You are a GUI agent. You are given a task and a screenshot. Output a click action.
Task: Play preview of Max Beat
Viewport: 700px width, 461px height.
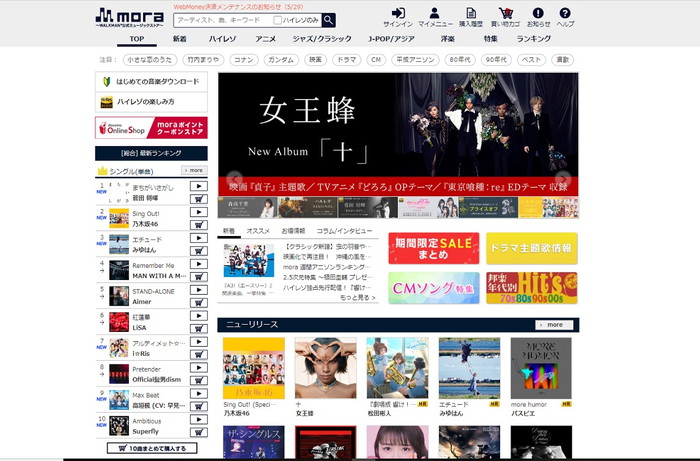click(199, 394)
